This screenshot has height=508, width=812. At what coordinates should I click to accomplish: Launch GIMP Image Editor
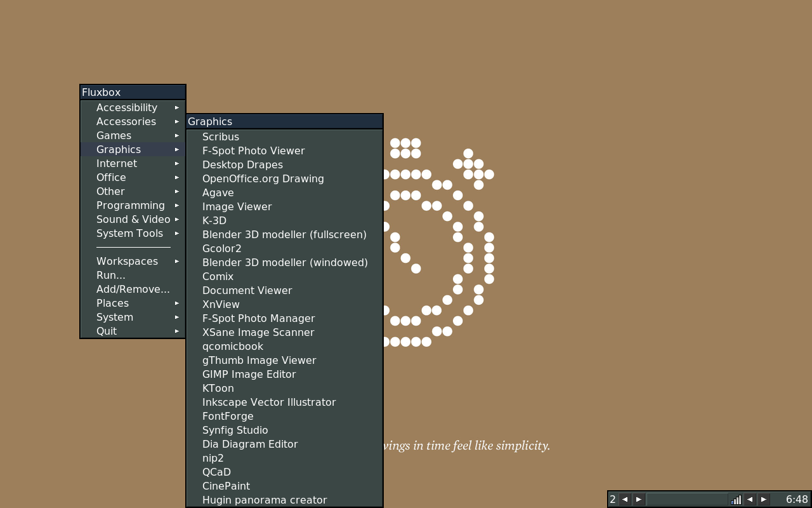click(284, 374)
